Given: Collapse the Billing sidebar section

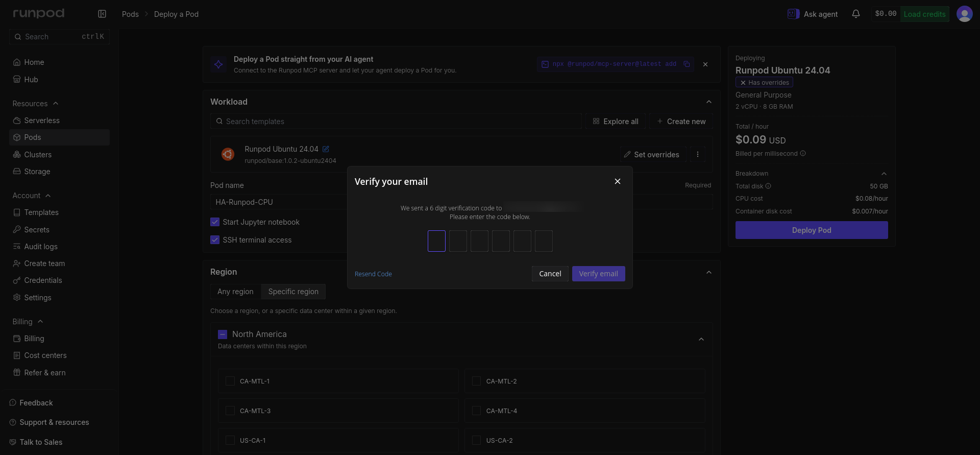Looking at the screenshot, I should point(40,322).
